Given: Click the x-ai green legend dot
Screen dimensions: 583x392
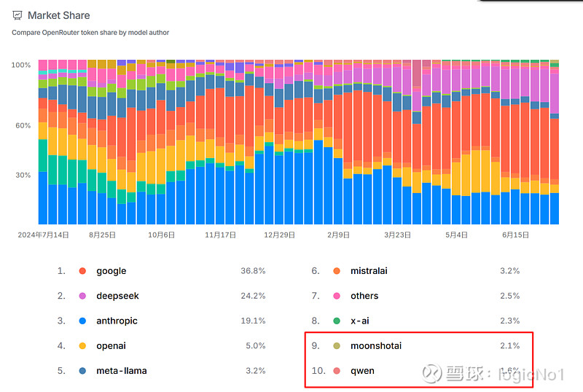Looking at the screenshot, I should click(337, 321).
